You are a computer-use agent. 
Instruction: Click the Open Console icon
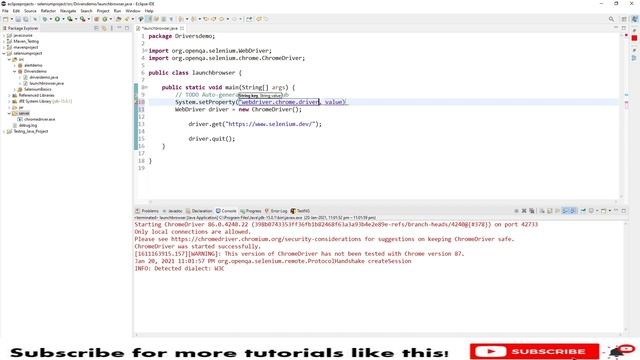603,211
